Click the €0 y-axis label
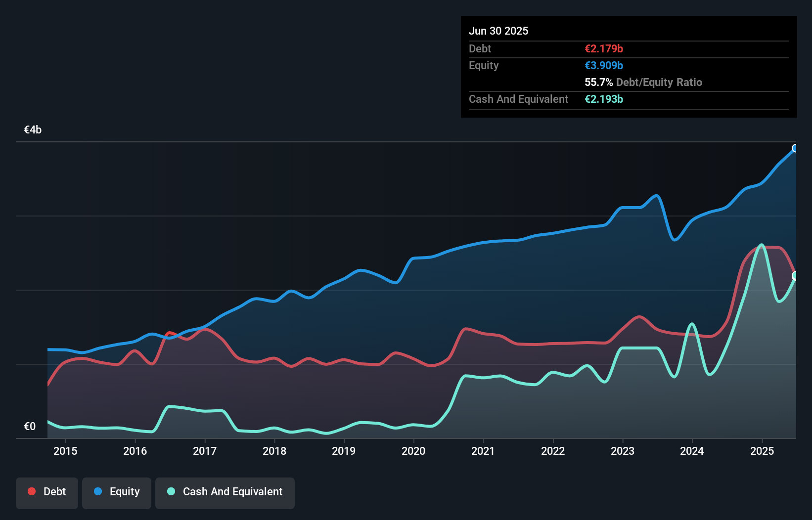Screen dimensions: 812x520 tap(30, 427)
